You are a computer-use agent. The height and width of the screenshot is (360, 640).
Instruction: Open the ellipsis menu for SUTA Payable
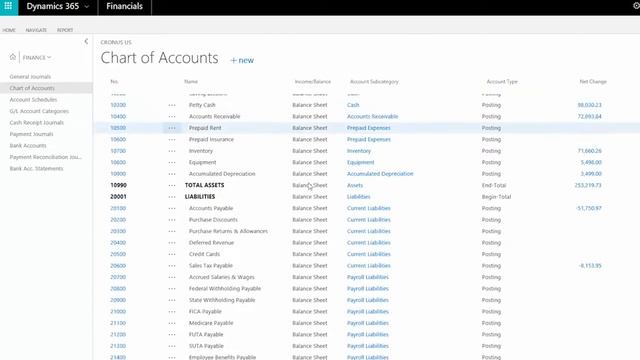[x=172, y=346]
